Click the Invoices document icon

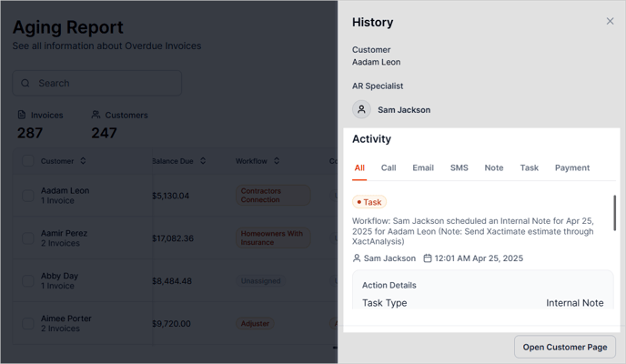coord(22,116)
